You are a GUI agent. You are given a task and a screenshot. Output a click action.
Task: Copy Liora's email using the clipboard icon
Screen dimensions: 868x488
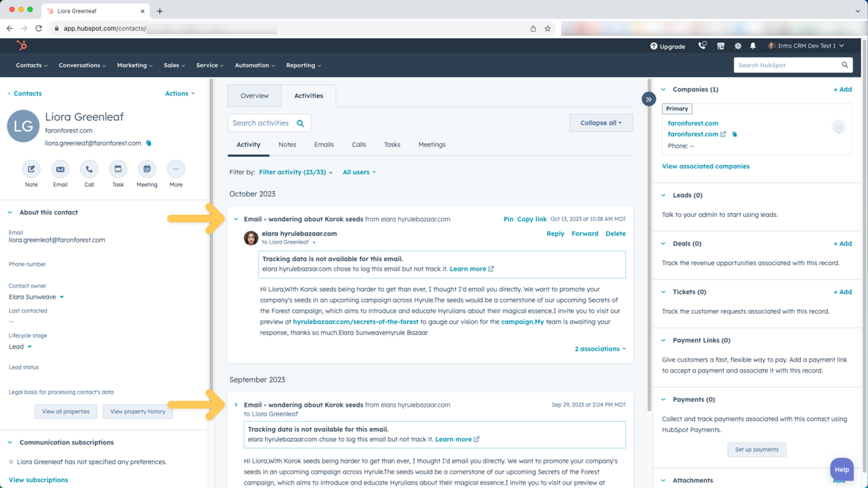[x=148, y=142]
